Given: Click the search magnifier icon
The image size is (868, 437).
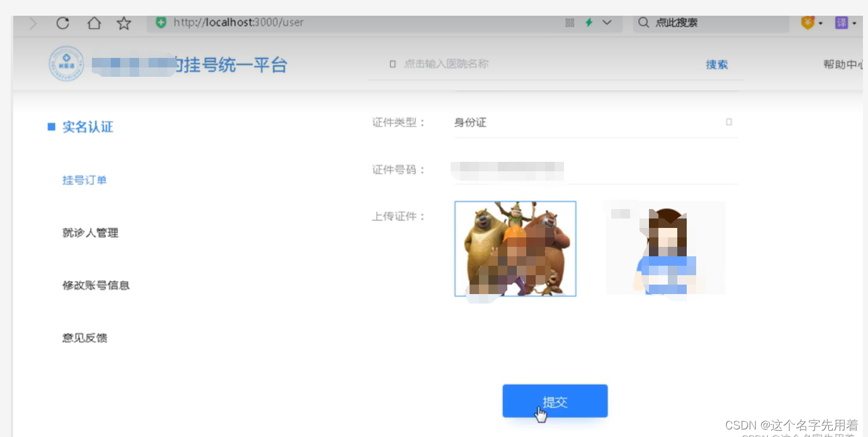Looking at the screenshot, I should [x=643, y=23].
